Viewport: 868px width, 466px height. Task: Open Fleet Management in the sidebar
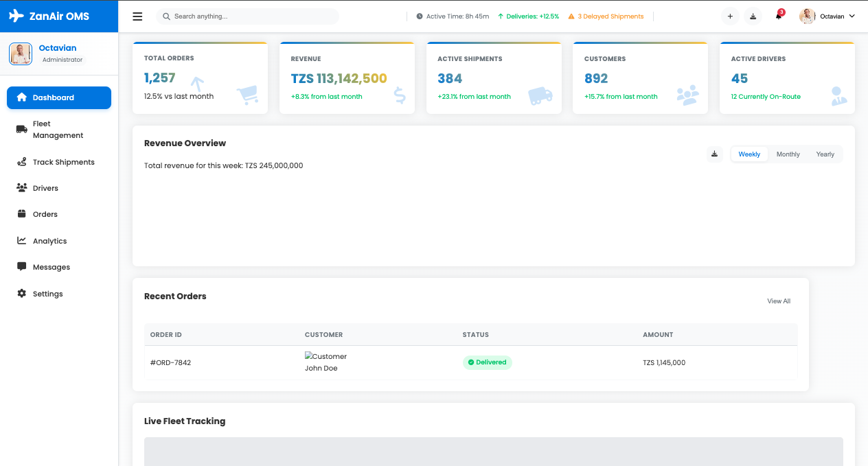tap(59, 130)
